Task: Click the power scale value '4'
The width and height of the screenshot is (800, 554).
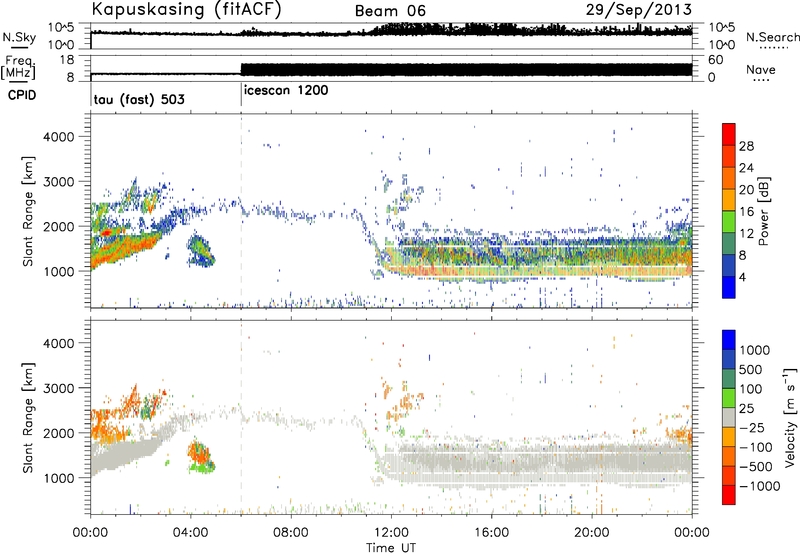Action: coord(743,277)
